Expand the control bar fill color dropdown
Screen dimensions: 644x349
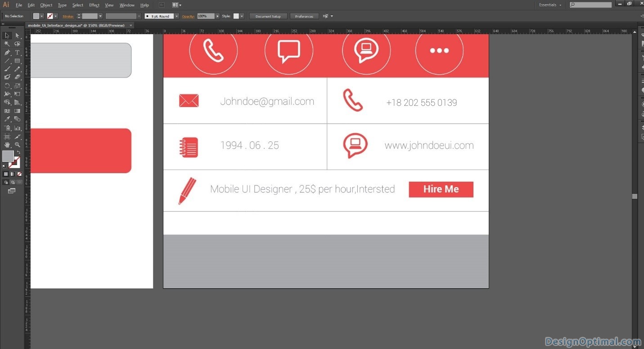42,16
